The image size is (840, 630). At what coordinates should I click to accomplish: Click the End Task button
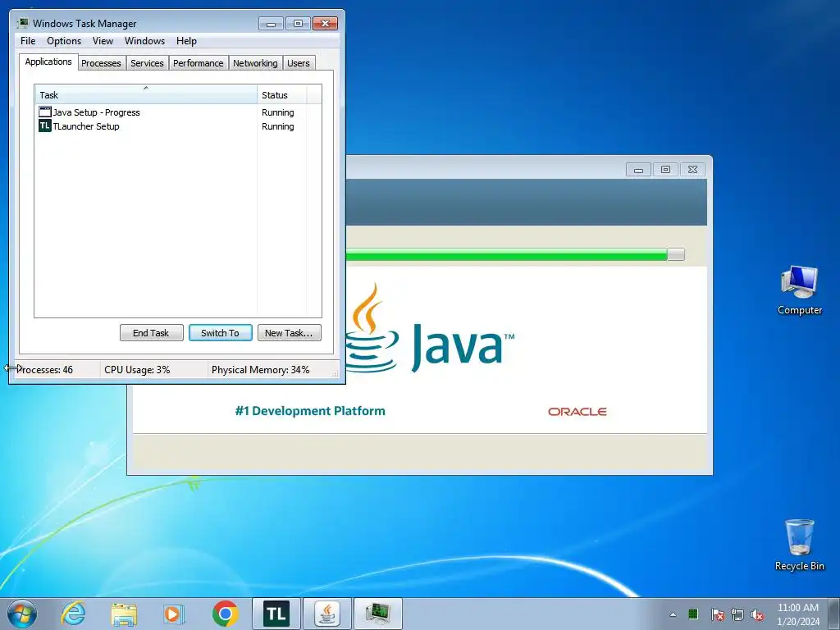[x=151, y=333]
